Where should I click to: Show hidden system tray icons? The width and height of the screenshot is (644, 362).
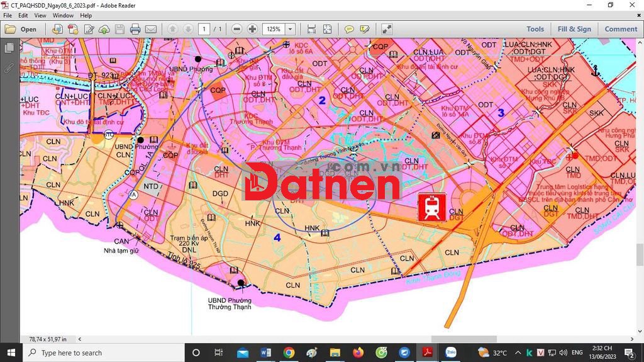pyautogui.click(x=518, y=353)
